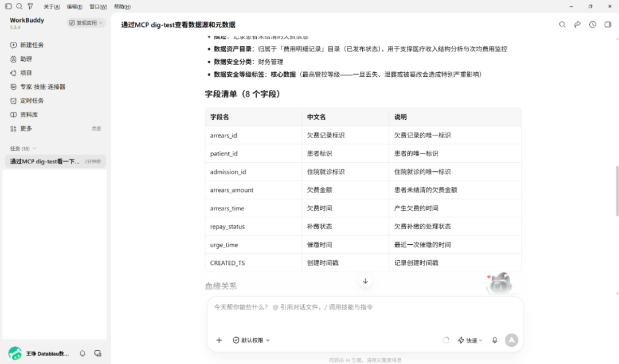Image resolution: width=619 pixels, height=364 pixels.
Task: Select task 通过MCP dig-test看一下...
Action: coord(55,161)
